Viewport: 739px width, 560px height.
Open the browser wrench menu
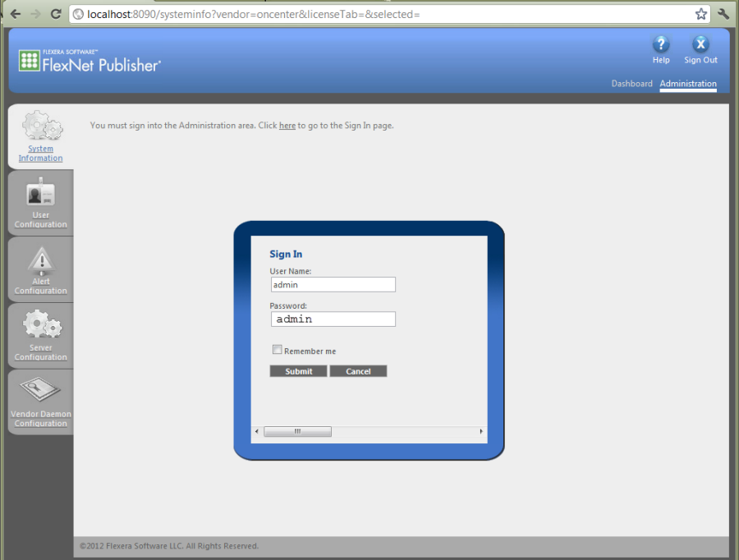(x=723, y=14)
